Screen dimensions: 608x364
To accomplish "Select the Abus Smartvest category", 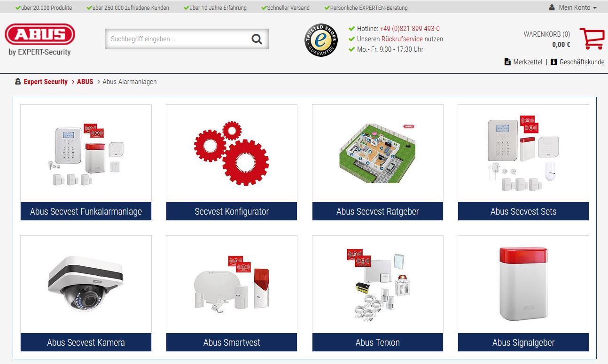I will pos(232,342).
